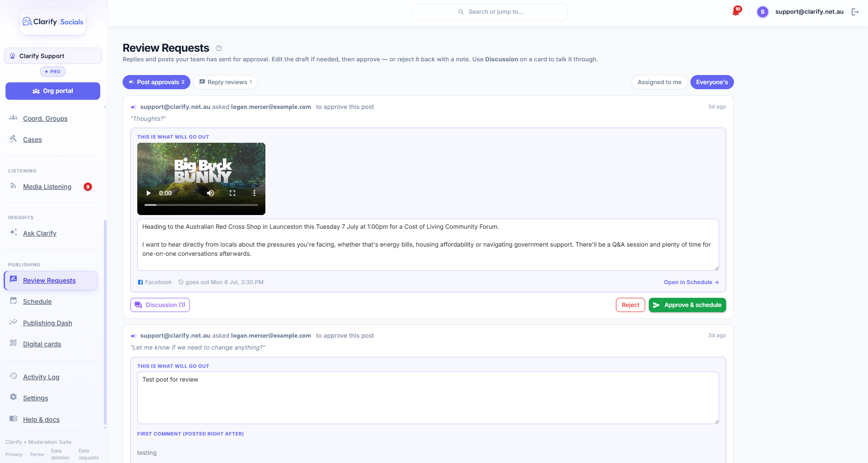Open the notifications bell icon
868x463 pixels.
tap(736, 11)
